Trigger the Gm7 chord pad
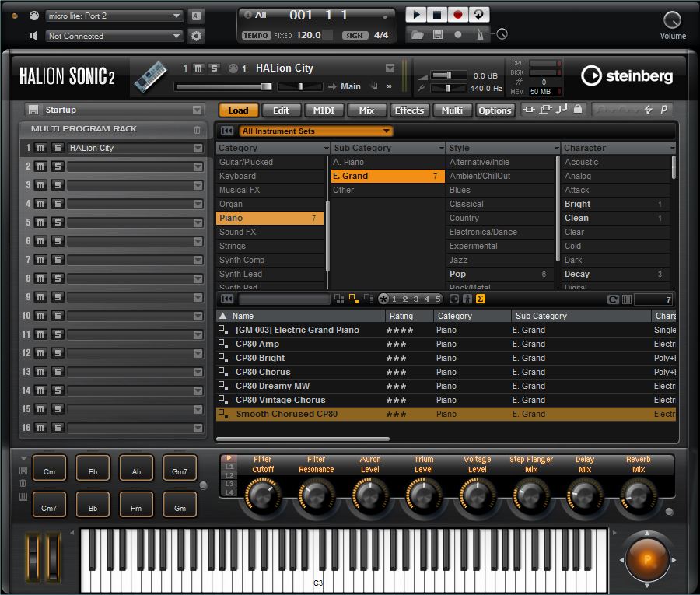The width and height of the screenshot is (700, 595). point(180,467)
